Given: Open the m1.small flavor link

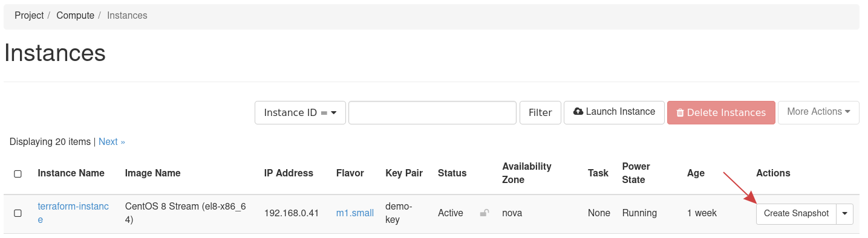Looking at the screenshot, I should pos(355,213).
